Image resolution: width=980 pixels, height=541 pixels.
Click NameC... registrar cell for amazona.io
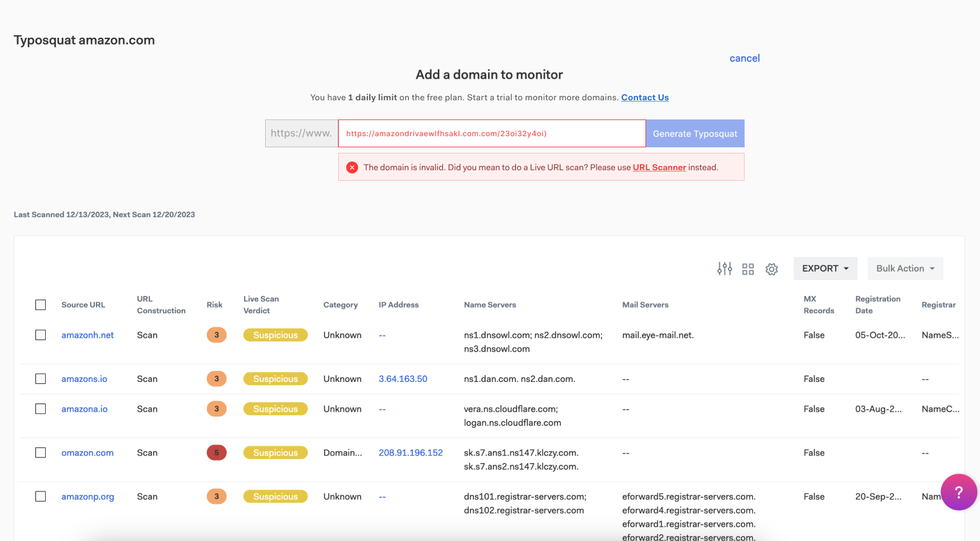pyautogui.click(x=940, y=409)
